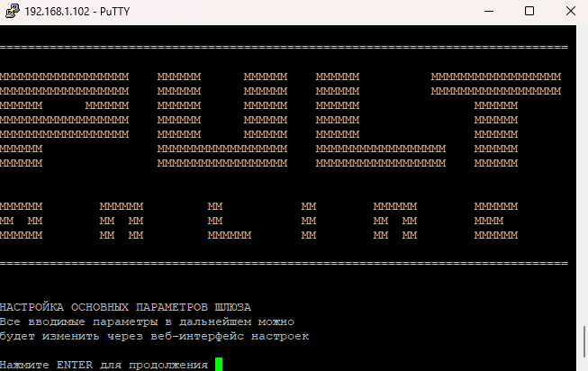
Task: Close the PuTTY session window
Action: pos(571,12)
